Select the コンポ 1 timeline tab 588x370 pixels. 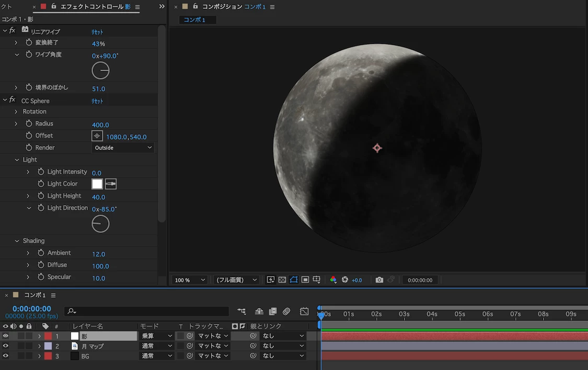tap(34, 295)
